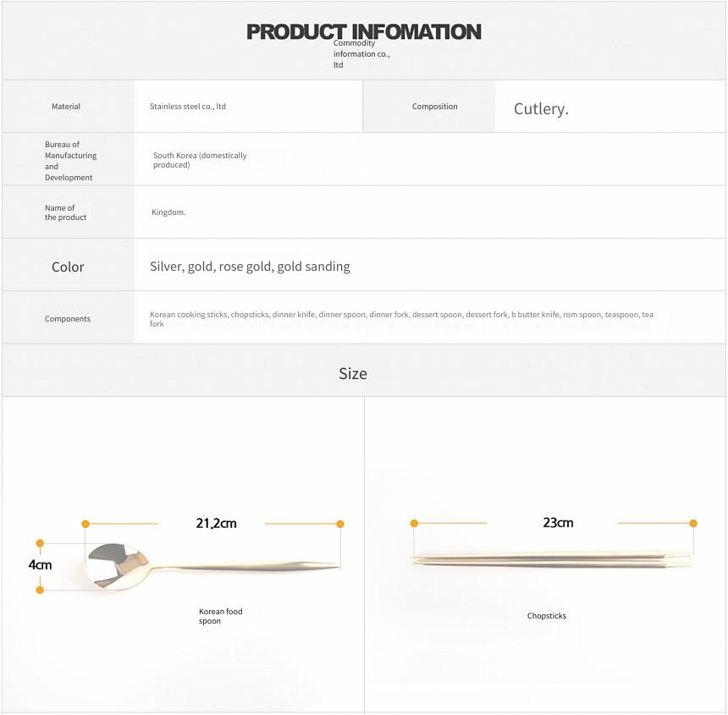Click the Silver, gold, rose gold color list
Screen dimensions: 728x715
[250, 267]
